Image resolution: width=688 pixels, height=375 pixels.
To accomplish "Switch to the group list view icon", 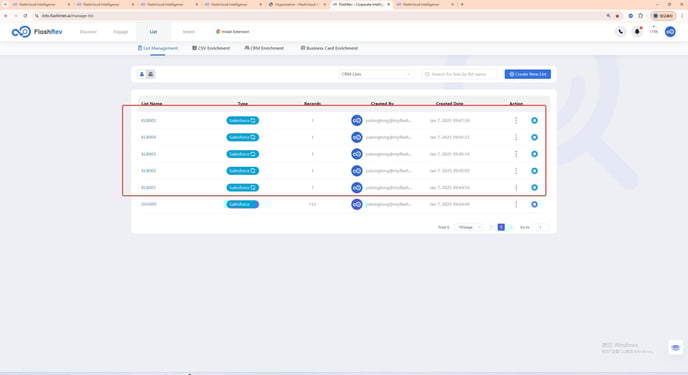I will click(x=150, y=74).
